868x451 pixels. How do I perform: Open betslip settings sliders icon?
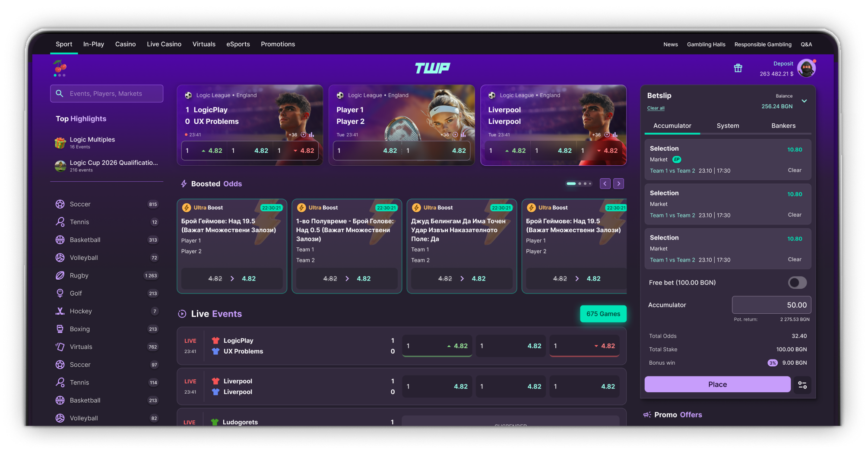802,385
